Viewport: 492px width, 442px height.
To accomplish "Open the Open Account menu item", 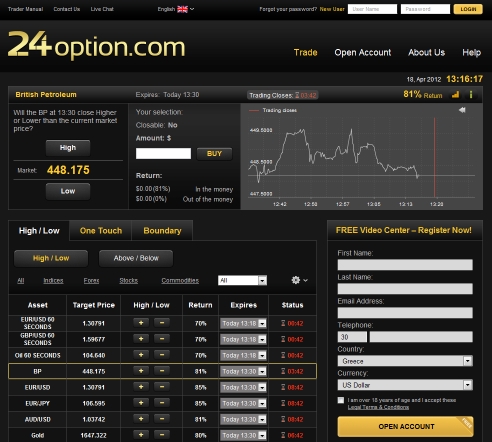I will pos(363,53).
